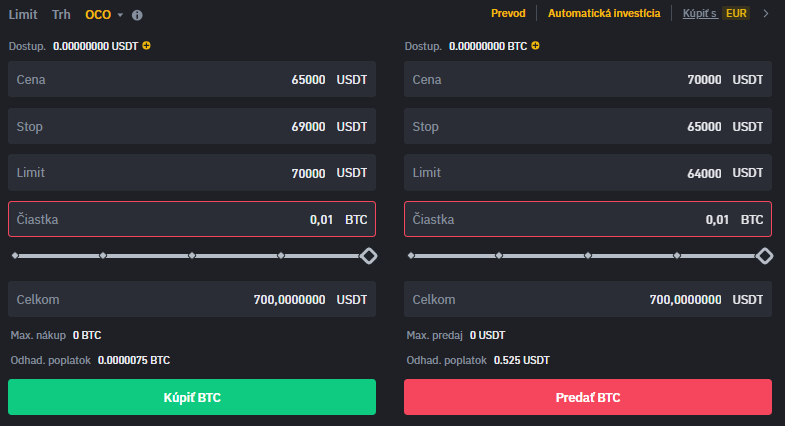Click the buy-side Čiastka amount field
This screenshot has height=426, width=785.
point(192,219)
